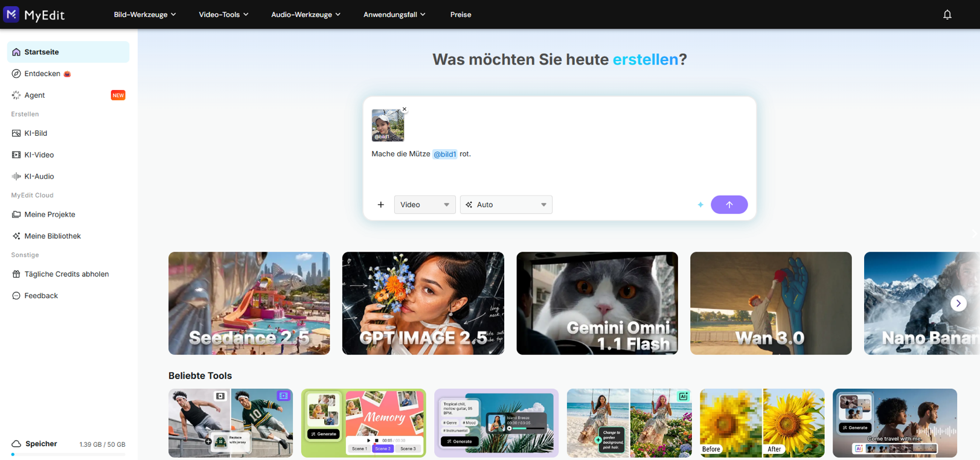Open the Replace with jersey tool card
Image resolution: width=980 pixels, height=460 pixels.
[x=231, y=423]
